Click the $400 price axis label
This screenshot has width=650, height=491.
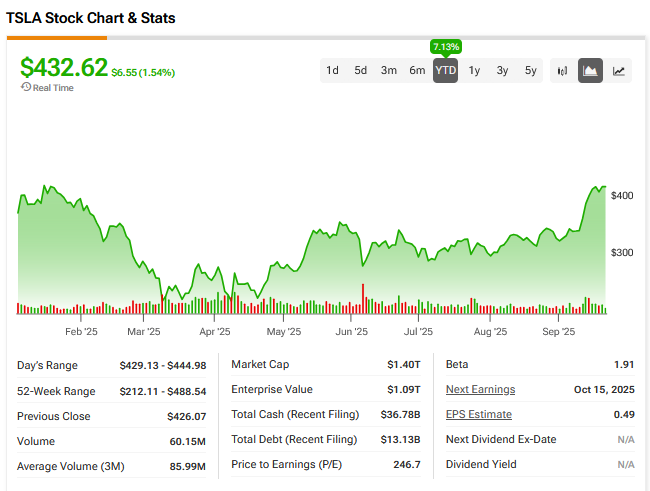tap(622, 195)
